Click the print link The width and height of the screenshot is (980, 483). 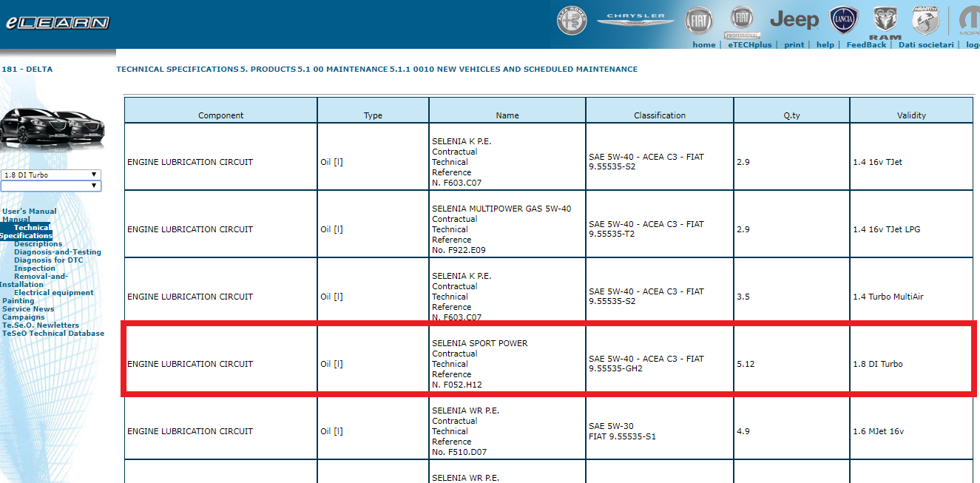click(x=794, y=44)
